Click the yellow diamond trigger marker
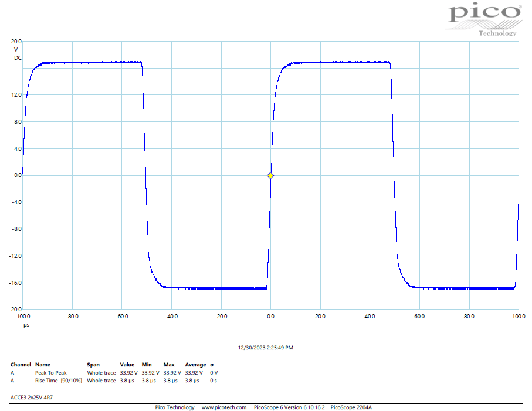Image resolution: width=532 pixels, height=411 pixels. 270,176
